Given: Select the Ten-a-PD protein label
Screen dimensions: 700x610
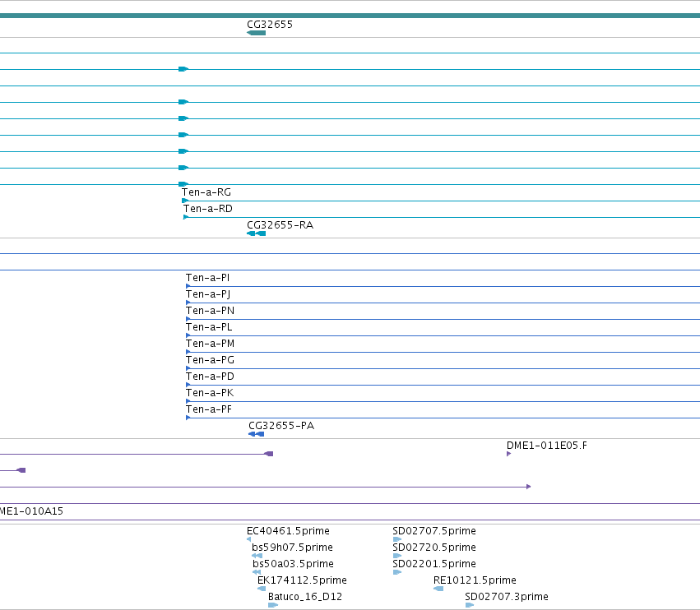Looking at the screenshot, I should (x=210, y=377).
